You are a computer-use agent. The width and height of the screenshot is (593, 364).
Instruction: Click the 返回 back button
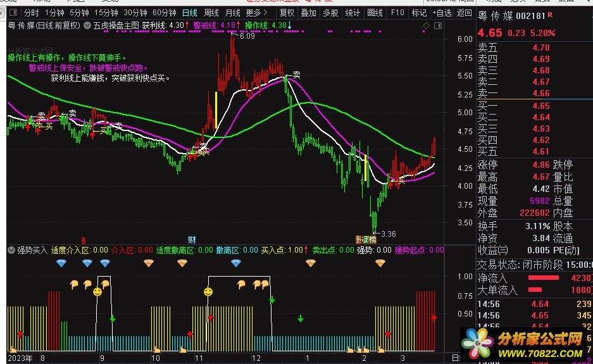pyautogui.click(x=464, y=13)
